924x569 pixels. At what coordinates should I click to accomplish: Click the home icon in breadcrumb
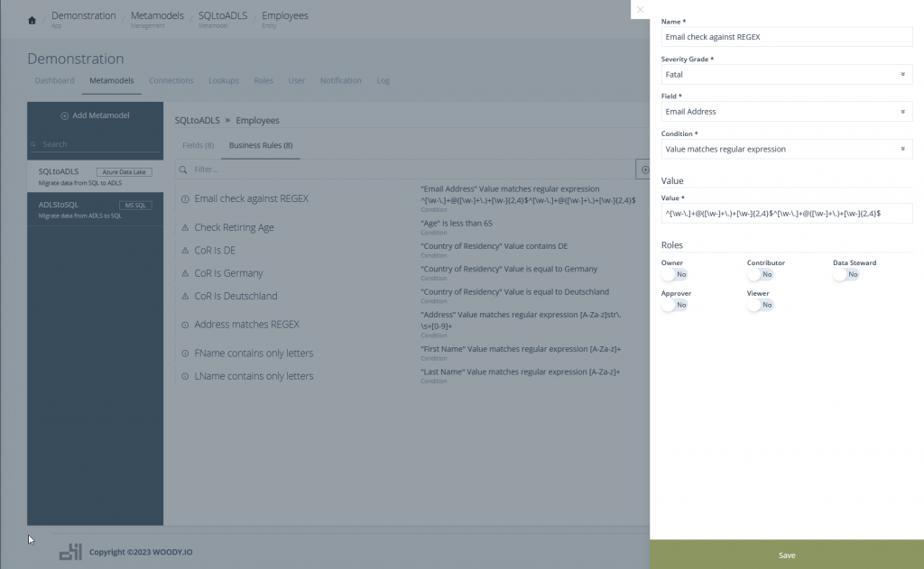click(32, 20)
